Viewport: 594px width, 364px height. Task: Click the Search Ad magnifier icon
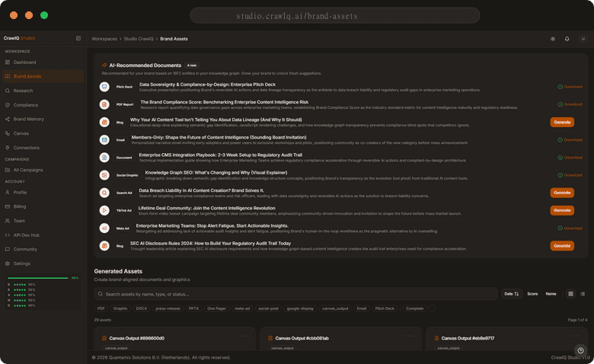(x=104, y=193)
